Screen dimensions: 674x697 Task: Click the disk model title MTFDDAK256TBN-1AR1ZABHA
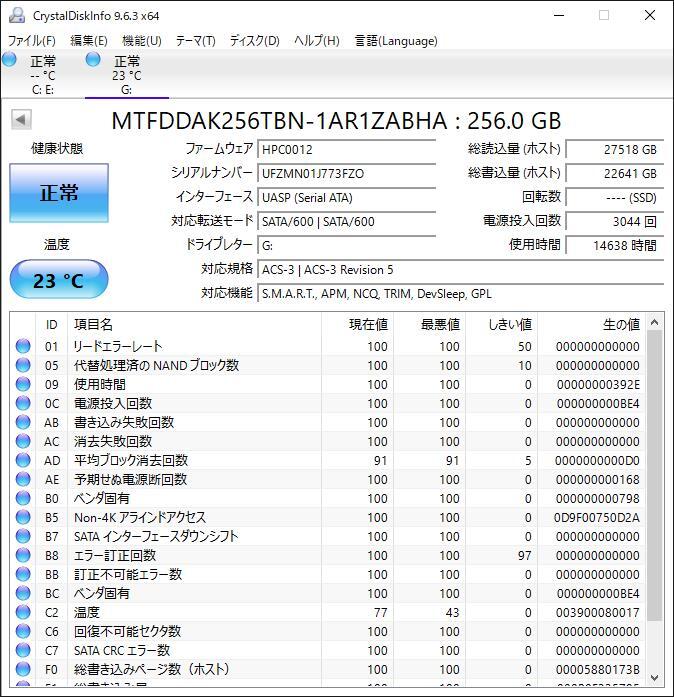[279, 121]
